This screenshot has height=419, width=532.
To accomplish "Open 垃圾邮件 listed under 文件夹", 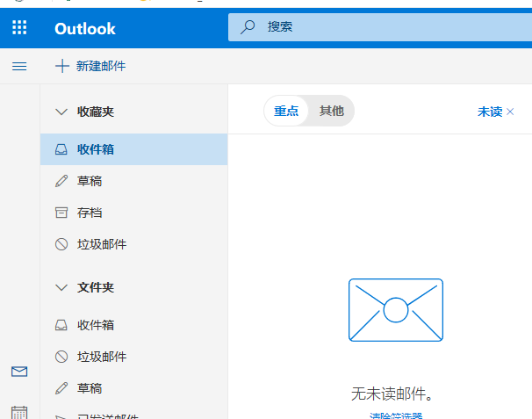I will tap(101, 357).
